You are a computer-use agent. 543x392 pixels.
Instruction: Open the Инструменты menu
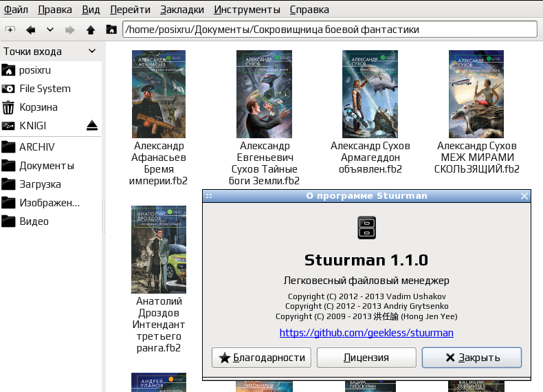pyautogui.click(x=247, y=10)
